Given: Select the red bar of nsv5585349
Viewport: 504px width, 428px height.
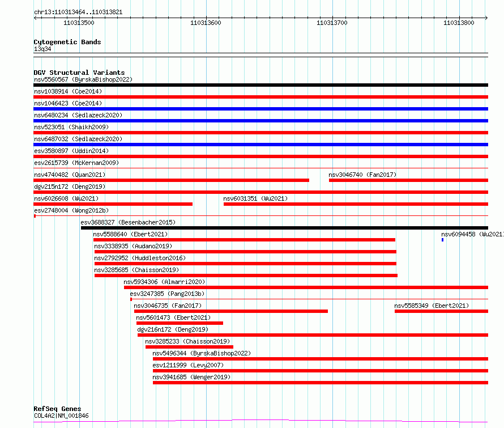Looking at the screenshot, I should coord(441,311).
